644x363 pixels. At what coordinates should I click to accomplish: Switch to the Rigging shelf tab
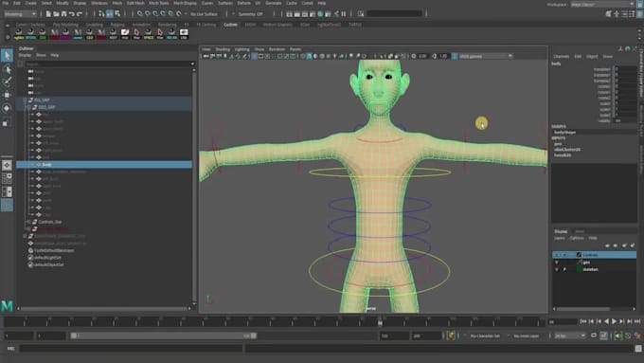click(x=117, y=25)
